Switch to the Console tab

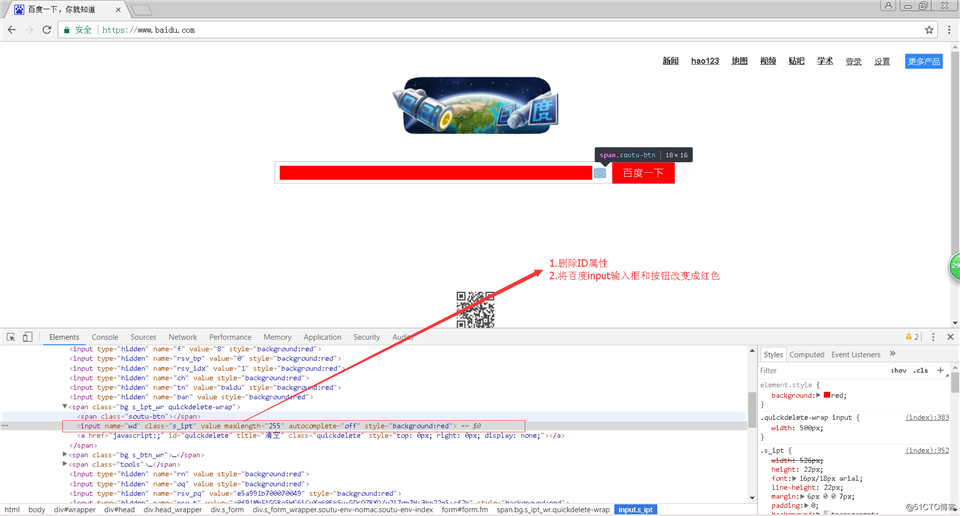[105, 337]
